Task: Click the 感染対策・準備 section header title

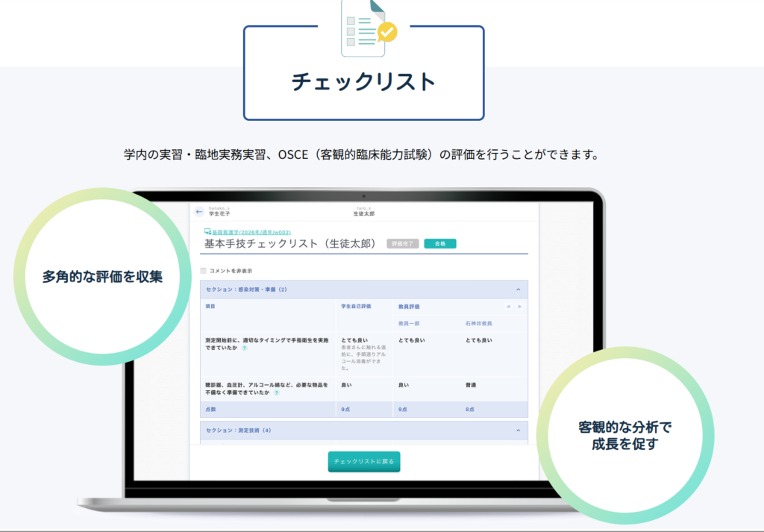Action: click(x=246, y=290)
